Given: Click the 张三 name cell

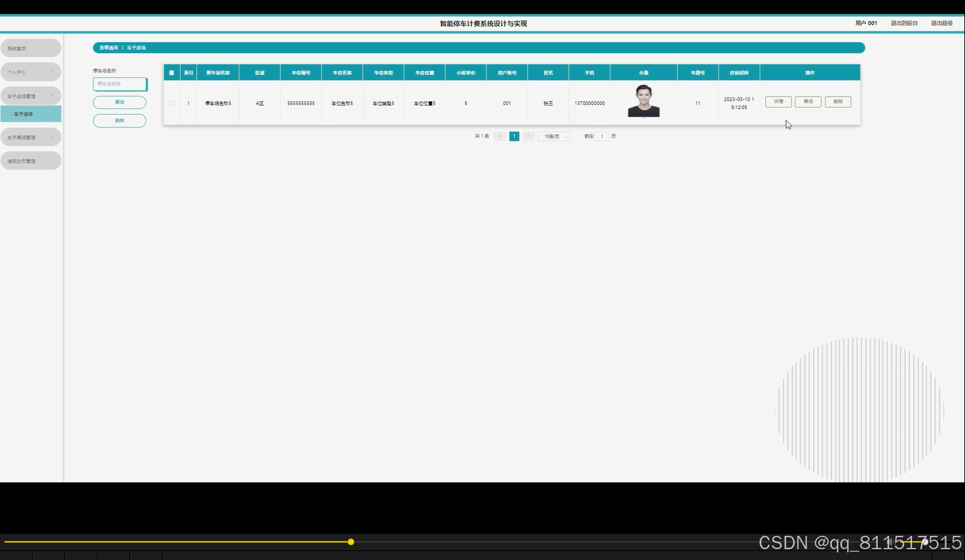Looking at the screenshot, I should pyautogui.click(x=548, y=103).
